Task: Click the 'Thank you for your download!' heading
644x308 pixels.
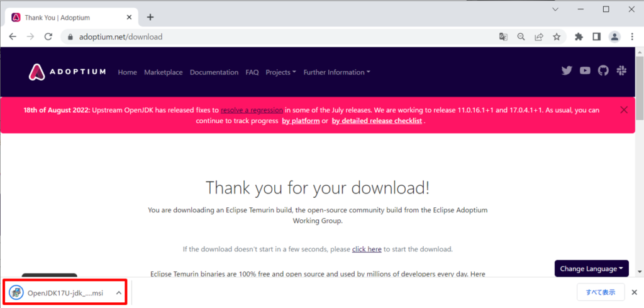Action: tap(318, 188)
